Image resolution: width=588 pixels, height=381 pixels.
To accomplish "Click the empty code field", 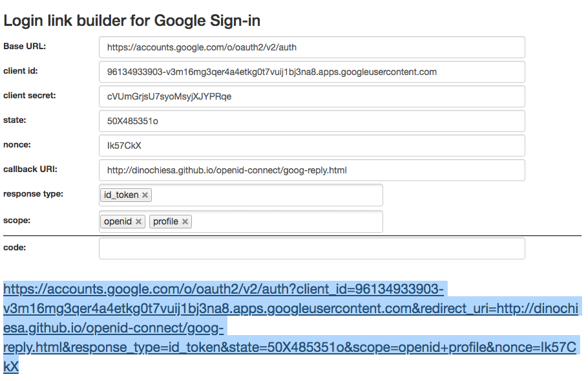I will [x=311, y=248].
